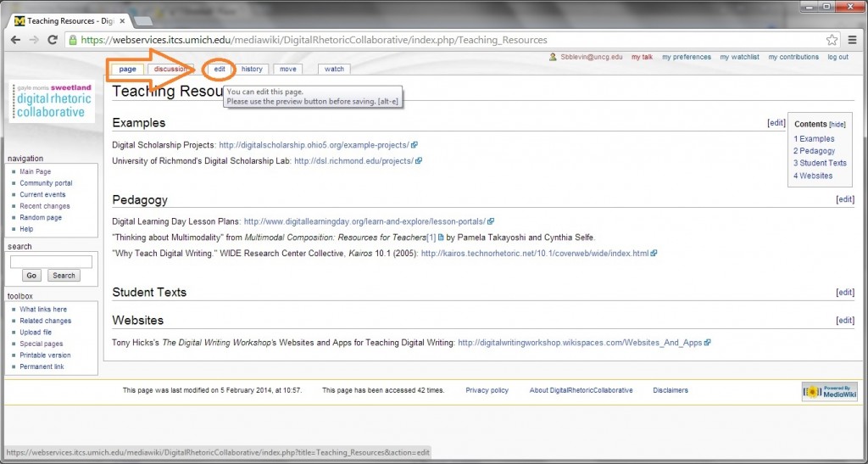Open Recent changes link

(45, 206)
